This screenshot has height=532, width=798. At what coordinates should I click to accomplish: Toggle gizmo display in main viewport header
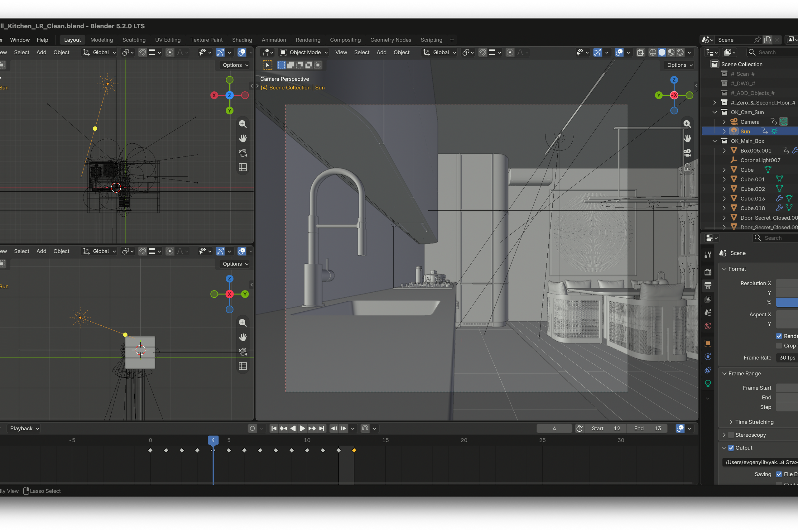click(597, 52)
